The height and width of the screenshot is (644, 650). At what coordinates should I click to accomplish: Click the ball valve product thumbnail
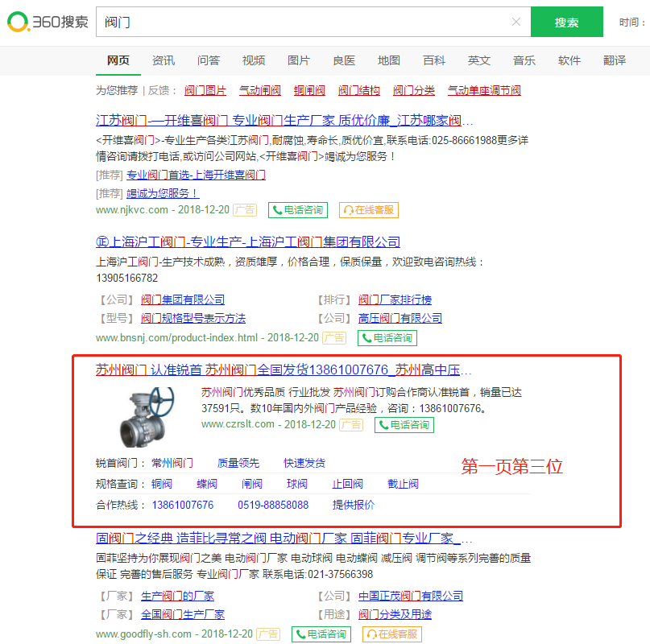coord(147,417)
